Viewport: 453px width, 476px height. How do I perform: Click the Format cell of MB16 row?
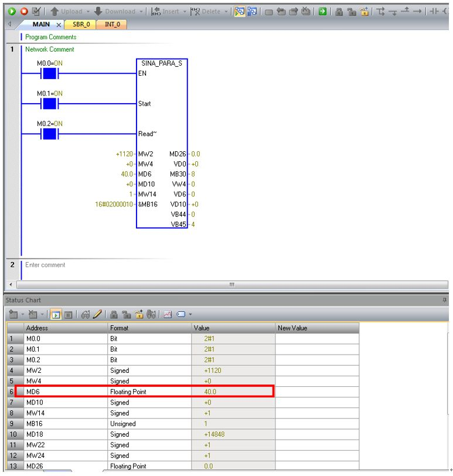click(x=149, y=423)
